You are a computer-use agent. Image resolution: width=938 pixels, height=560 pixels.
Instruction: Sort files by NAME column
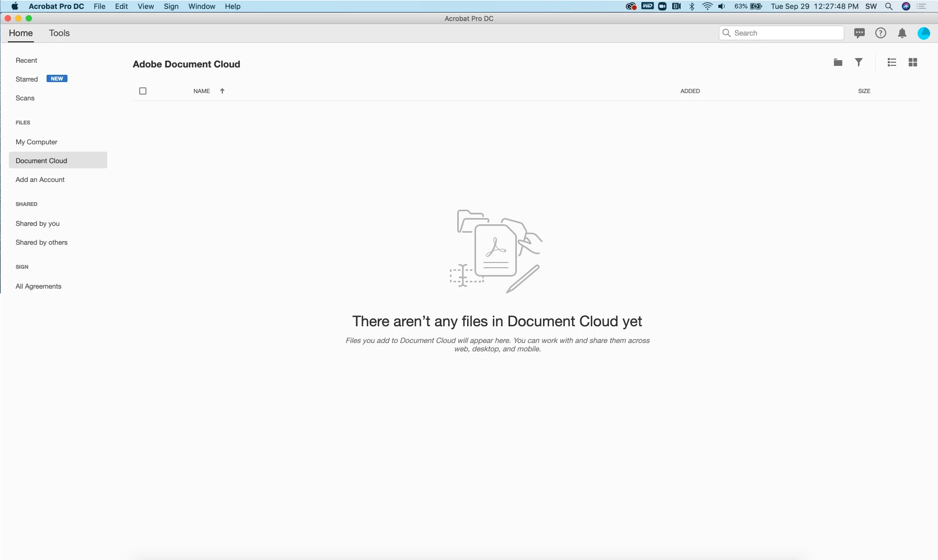pos(201,91)
